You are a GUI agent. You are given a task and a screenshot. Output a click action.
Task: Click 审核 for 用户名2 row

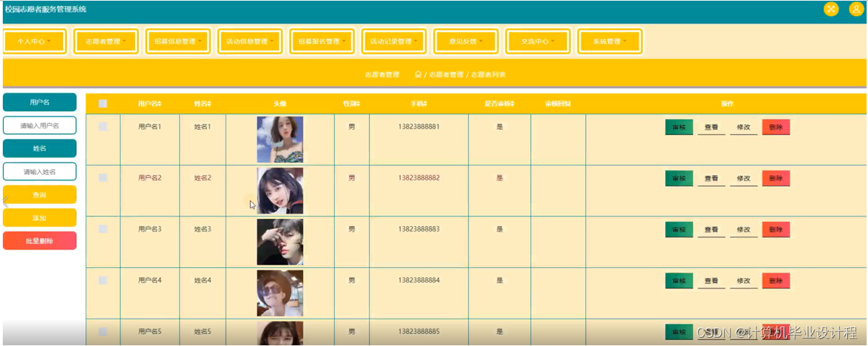coord(679,178)
